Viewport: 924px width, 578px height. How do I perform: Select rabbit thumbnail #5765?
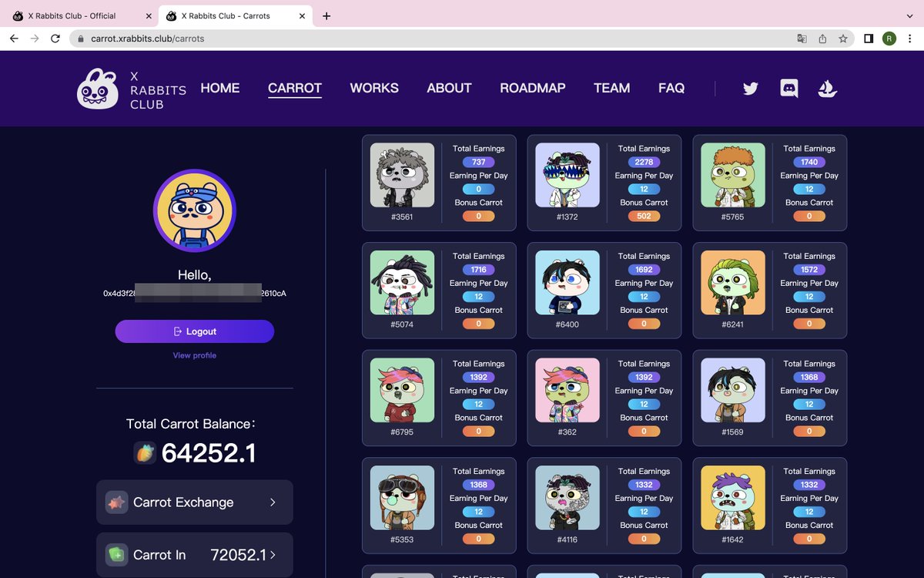733,175
